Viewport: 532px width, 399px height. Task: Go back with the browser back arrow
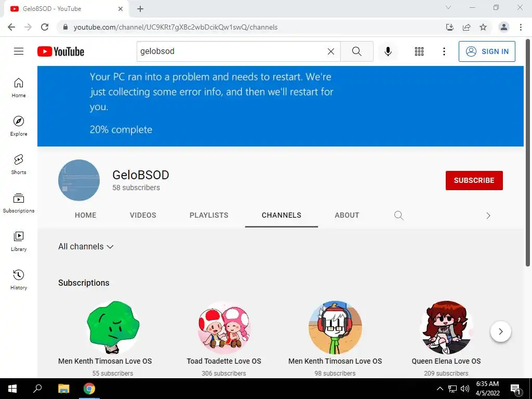11,27
